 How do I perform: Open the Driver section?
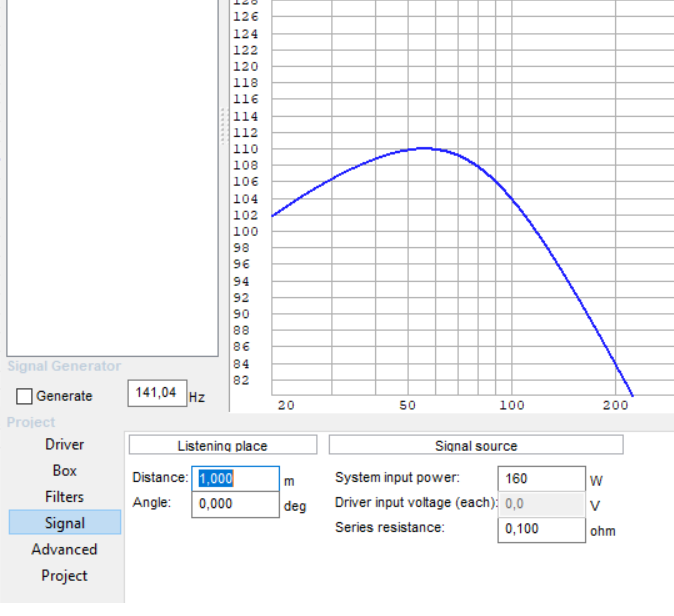click(64, 444)
